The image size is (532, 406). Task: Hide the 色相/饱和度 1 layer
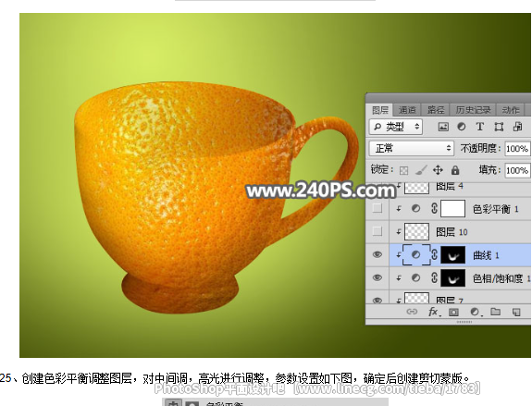coord(377,277)
